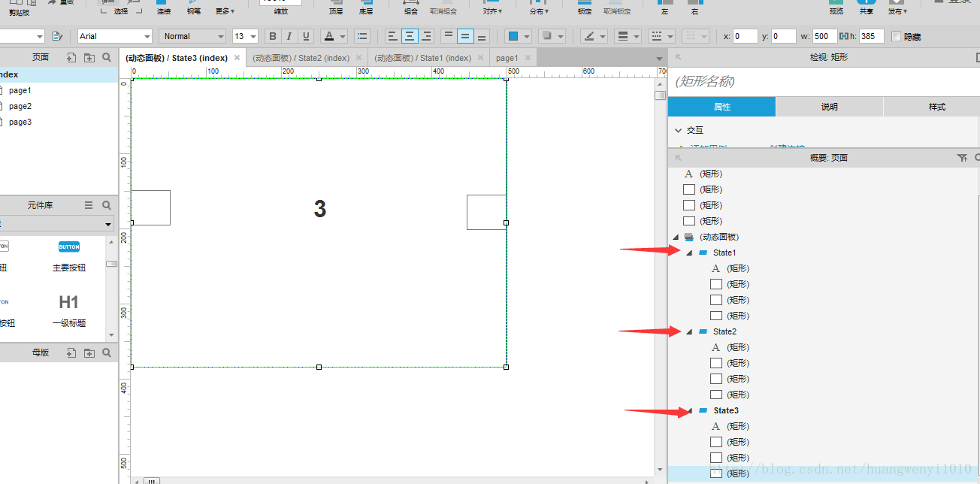Select page2 in pages tree
The width and height of the screenshot is (980, 484).
tap(20, 106)
